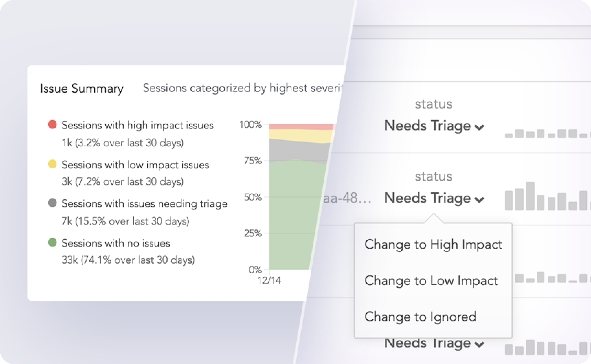Click the Issue Summary heading
Screen dimensions: 591x364
[82, 89]
